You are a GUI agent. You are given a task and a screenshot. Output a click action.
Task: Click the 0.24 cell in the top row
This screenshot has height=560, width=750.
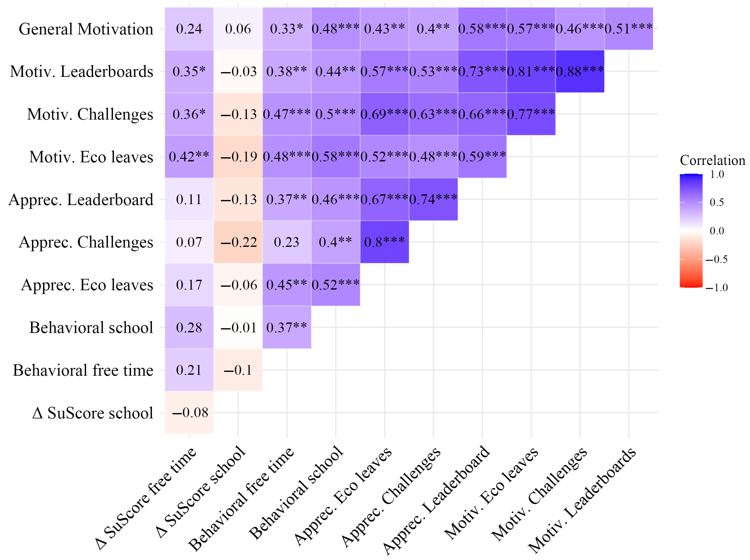tap(189, 29)
